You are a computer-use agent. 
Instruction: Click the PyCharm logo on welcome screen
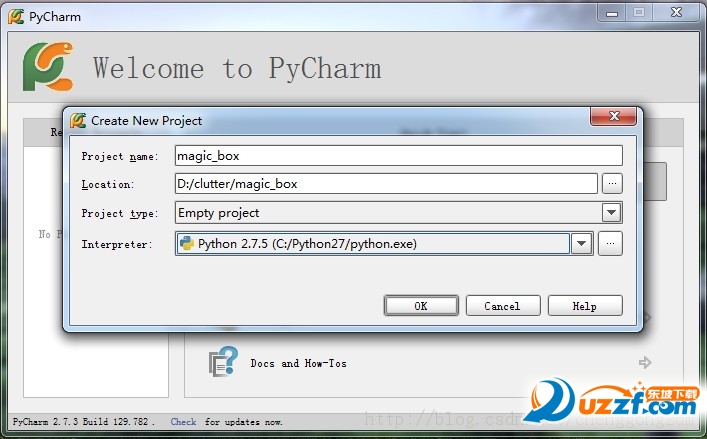(x=48, y=66)
